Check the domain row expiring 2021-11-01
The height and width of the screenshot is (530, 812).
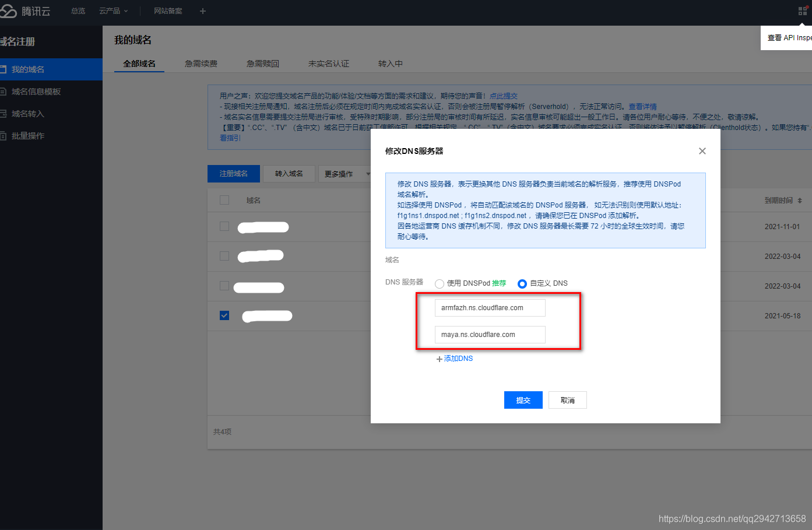(x=224, y=226)
